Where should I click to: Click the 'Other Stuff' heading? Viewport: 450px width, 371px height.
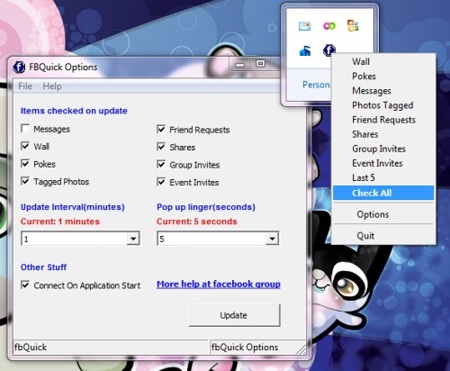(x=44, y=267)
